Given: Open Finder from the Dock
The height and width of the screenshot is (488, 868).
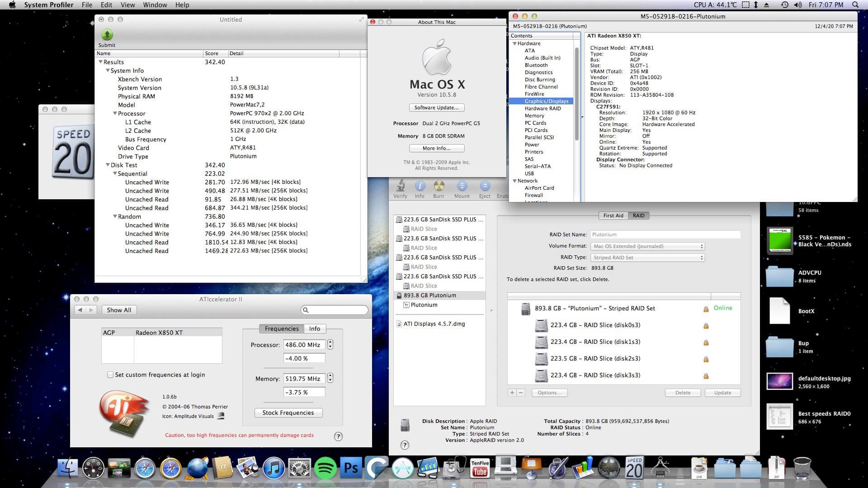Looking at the screenshot, I should click(68, 469).
